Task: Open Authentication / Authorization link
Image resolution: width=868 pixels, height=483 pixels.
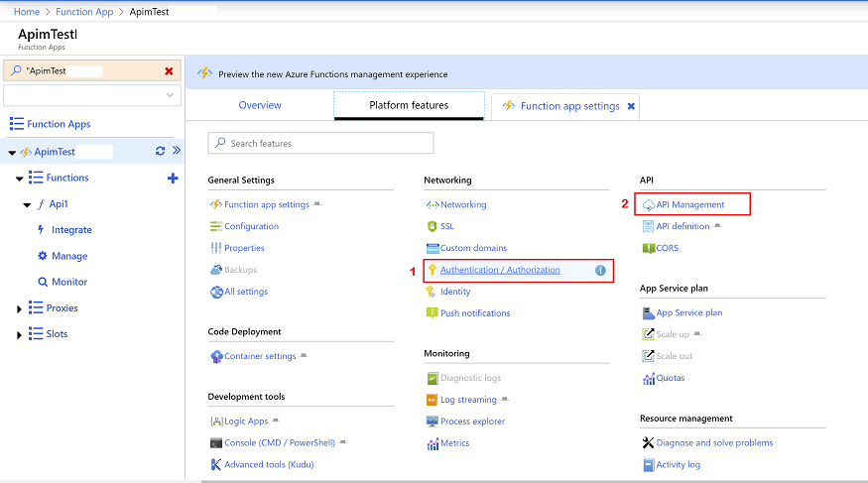Action: (500, 270)
